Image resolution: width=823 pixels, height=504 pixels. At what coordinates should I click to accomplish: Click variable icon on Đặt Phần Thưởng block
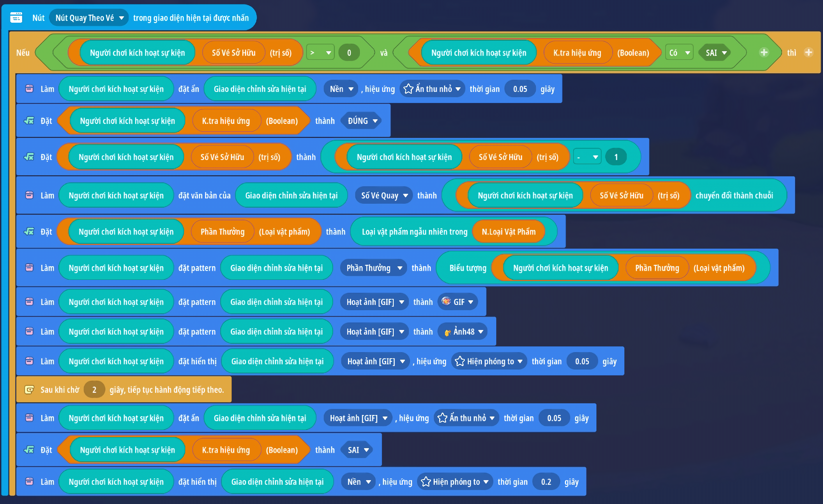click(x=29, y=231)
